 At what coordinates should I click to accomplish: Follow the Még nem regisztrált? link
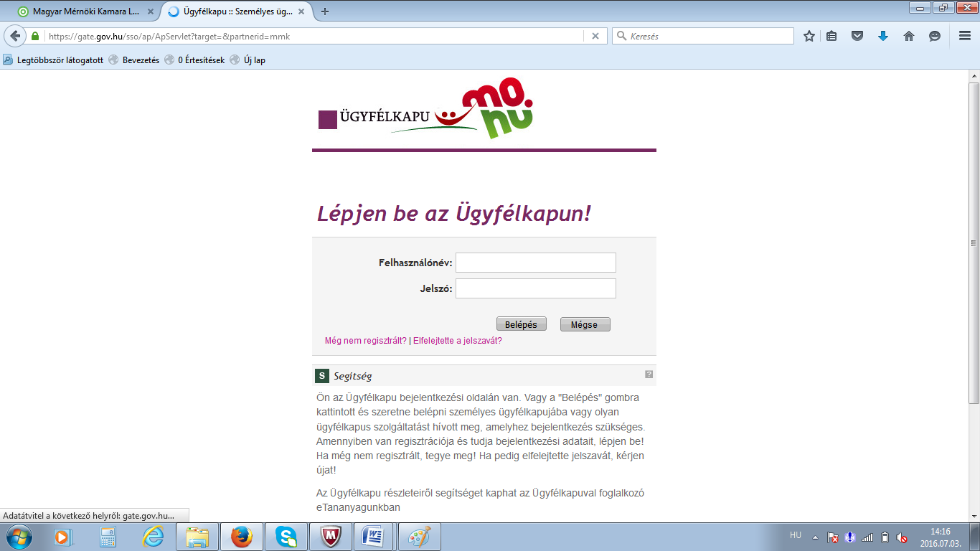tap(366, 341)
